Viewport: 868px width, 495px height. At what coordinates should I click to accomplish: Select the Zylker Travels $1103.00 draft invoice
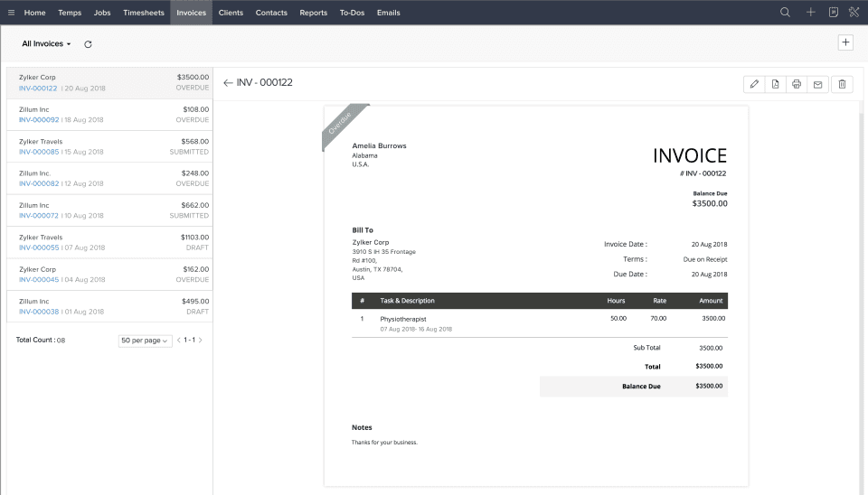click(x=108, y=242)
